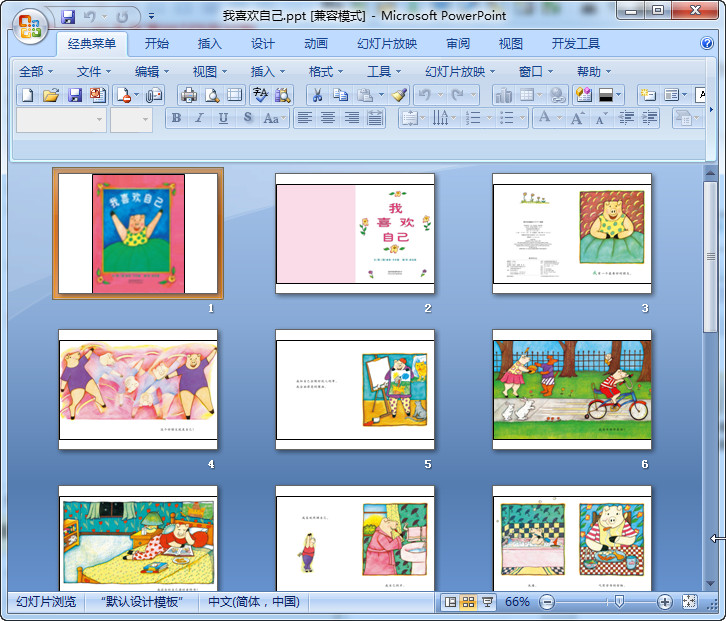Click the zoom slider handle

click(x=619, y=602)
